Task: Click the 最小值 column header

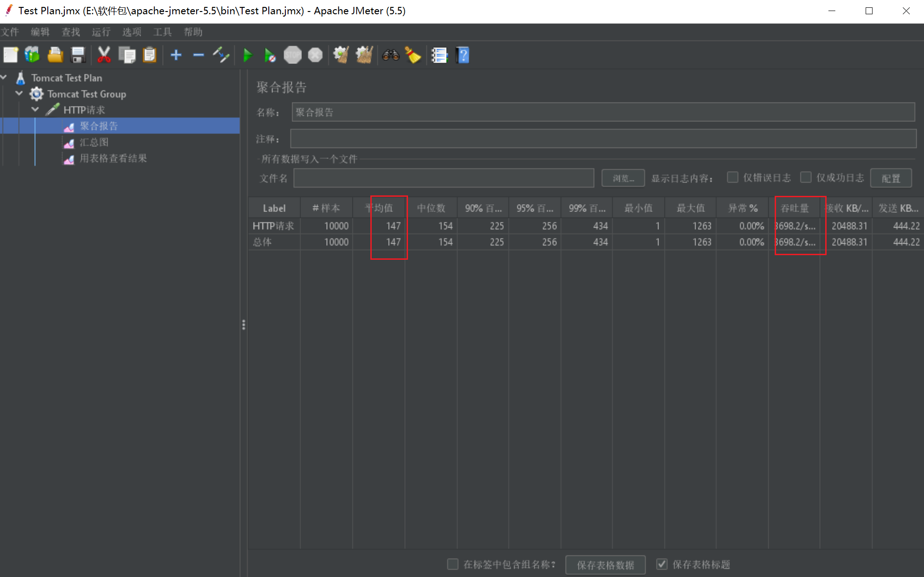Action: click(x=638, y=208)
